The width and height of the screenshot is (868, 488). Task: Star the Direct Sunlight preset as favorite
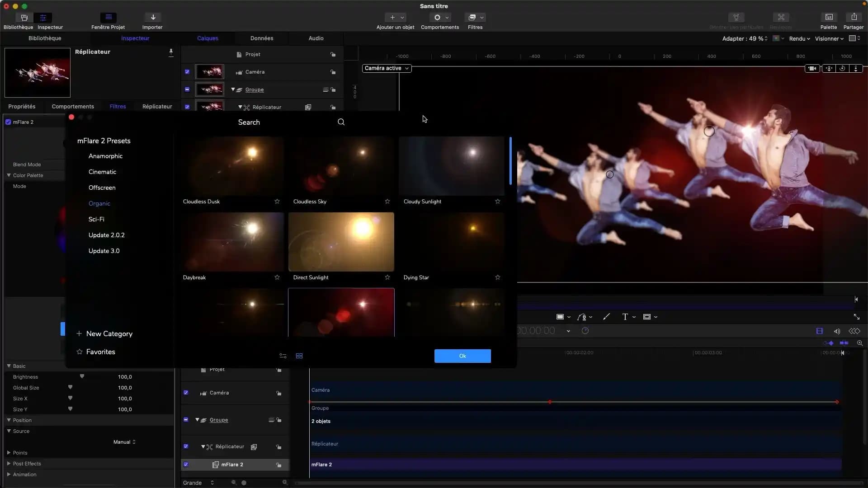[387, 277]
